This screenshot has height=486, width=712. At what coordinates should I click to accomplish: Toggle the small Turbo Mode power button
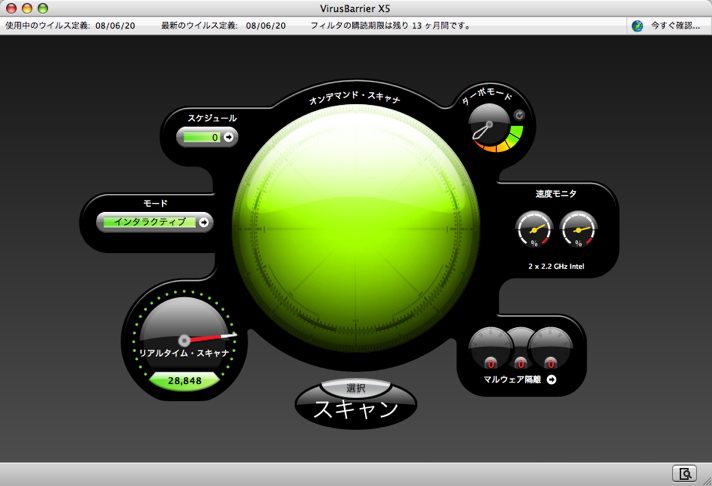[519, 116]
